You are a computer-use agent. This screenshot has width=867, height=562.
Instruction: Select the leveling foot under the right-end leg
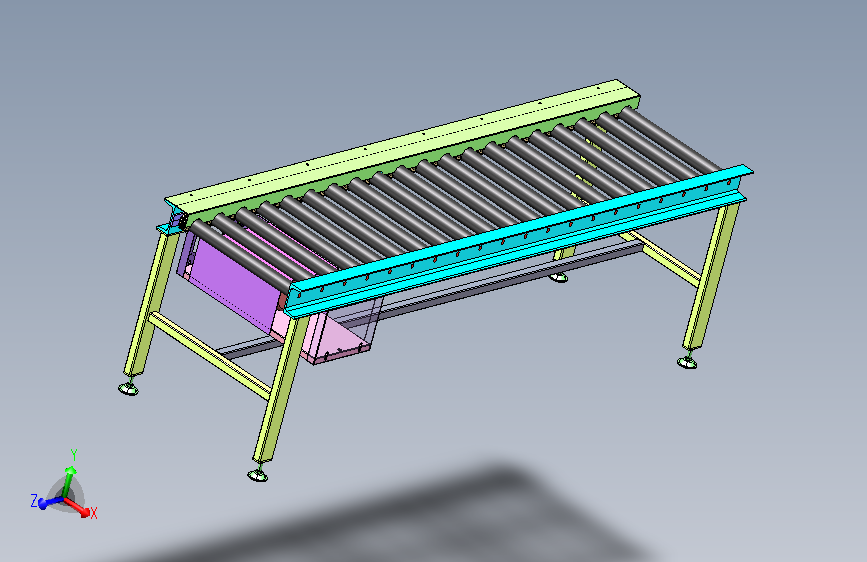coord(687,362)
